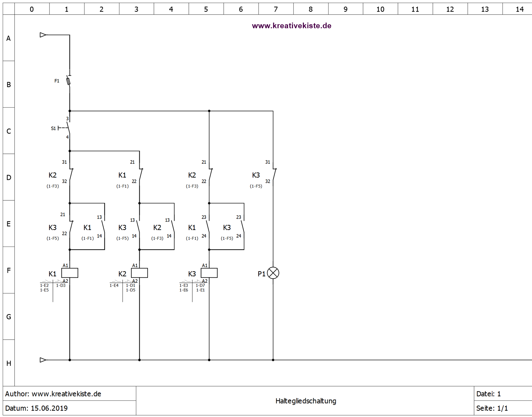Viewport: 532px width, 417px height.
Task: Click the top supply arrow terminal
Action: (x=43, y=35)
